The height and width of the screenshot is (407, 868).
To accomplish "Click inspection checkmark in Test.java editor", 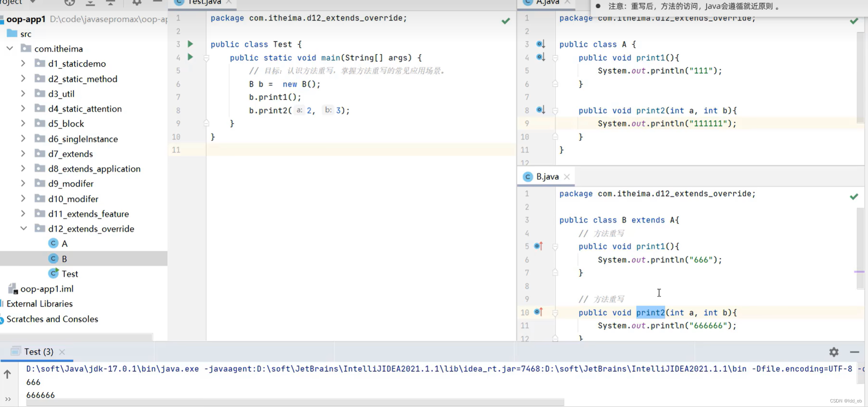I will [506, 21].
